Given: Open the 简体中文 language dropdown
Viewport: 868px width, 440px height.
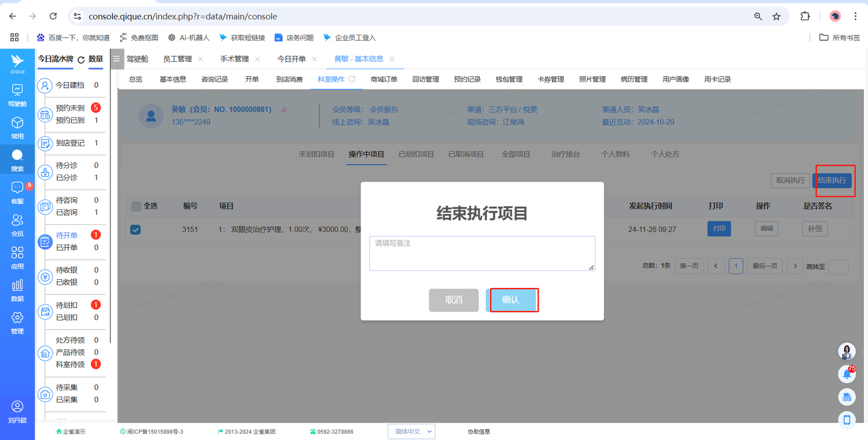Looking at the screenshot, I should click(x=411, y=431).
